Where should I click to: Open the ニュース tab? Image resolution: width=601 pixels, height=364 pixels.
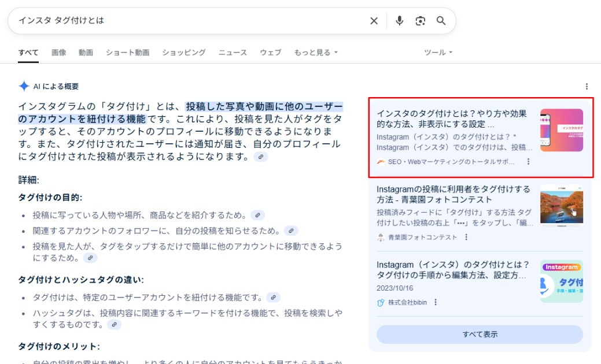point(233,53)
